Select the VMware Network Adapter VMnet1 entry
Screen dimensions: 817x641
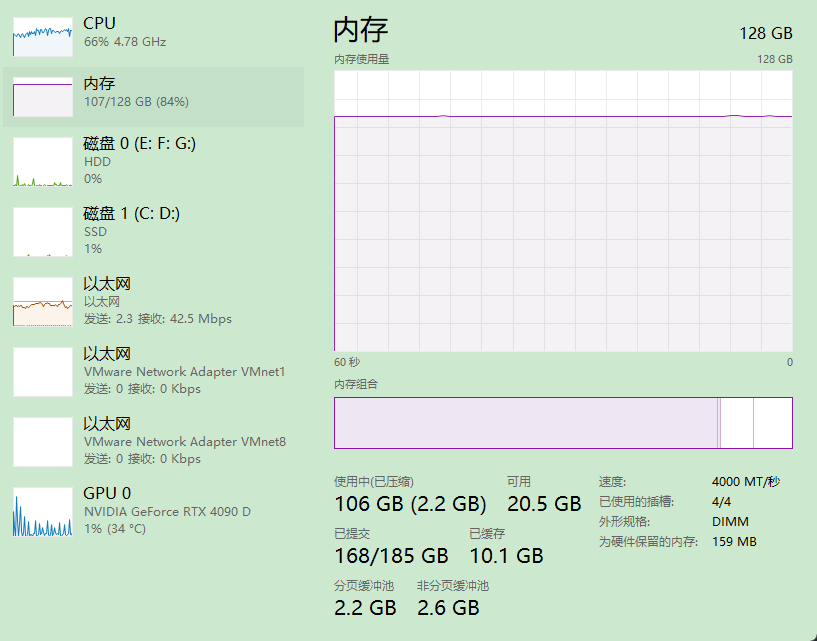pyautogui.click(x=184, y=371)
